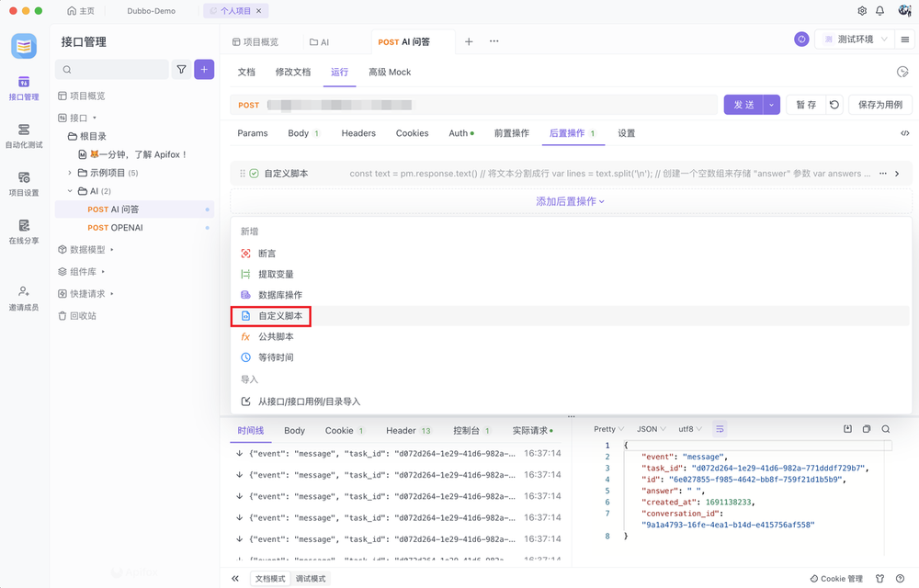Viewport: 919px width, 588px height.
Task: Switch to the 高级 Mock tab
Action: [x=389, y=72]
